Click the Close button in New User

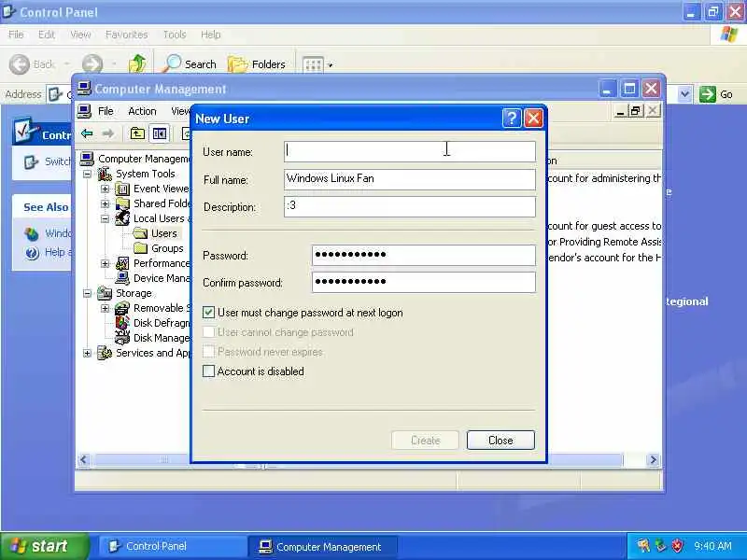click(x=500, y=441)
